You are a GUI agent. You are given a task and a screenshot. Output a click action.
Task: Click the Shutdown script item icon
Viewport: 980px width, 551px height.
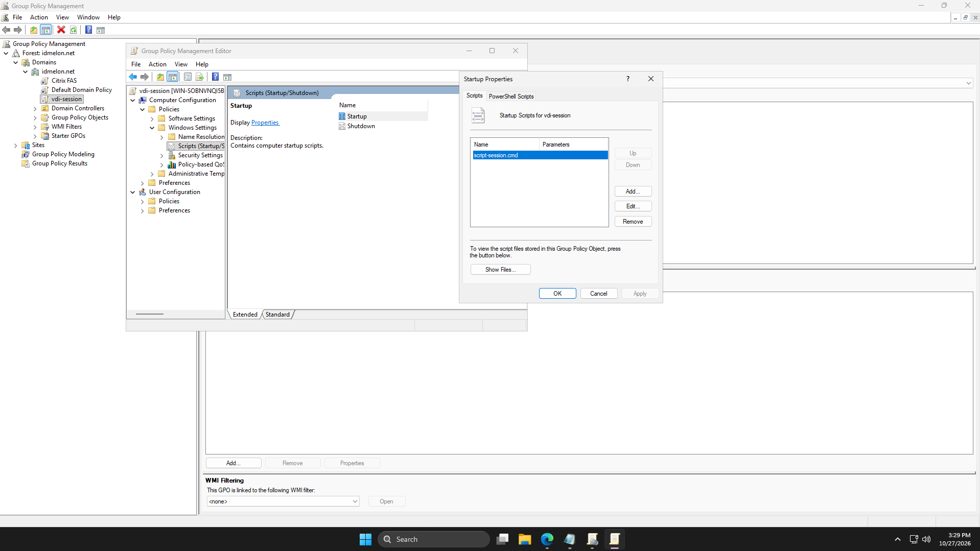[342, 126]
